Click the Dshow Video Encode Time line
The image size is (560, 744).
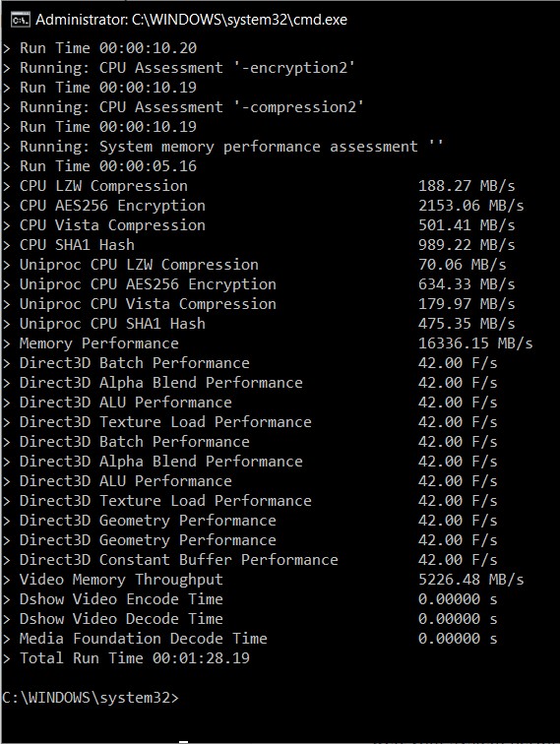click(250, 599)
